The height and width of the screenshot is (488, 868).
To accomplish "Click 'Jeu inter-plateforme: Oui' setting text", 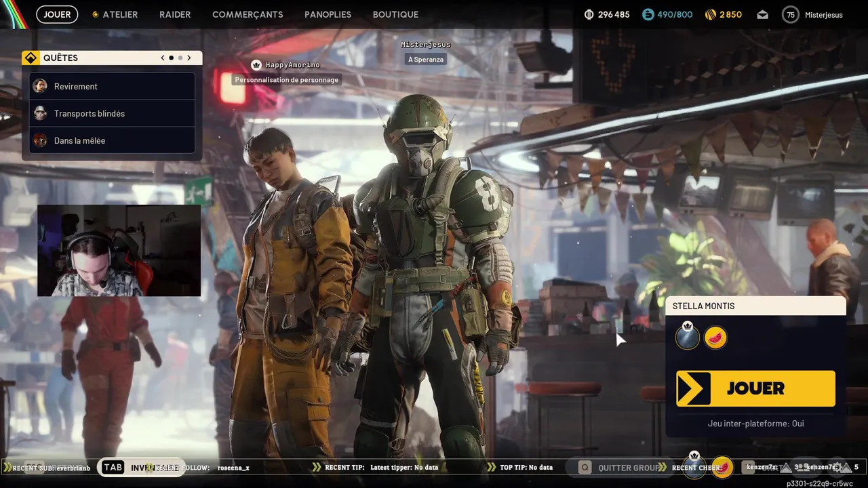I will (x=755, y=424).
